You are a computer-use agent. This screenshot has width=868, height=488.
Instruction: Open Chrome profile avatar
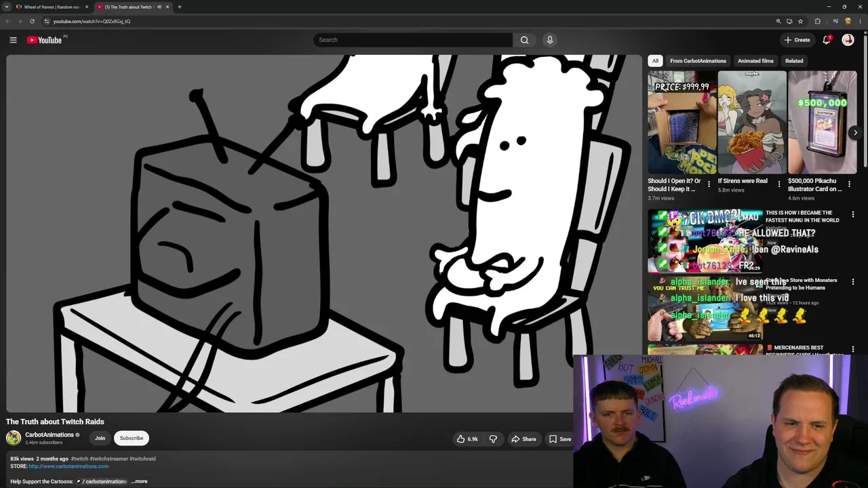pos(848,21)
